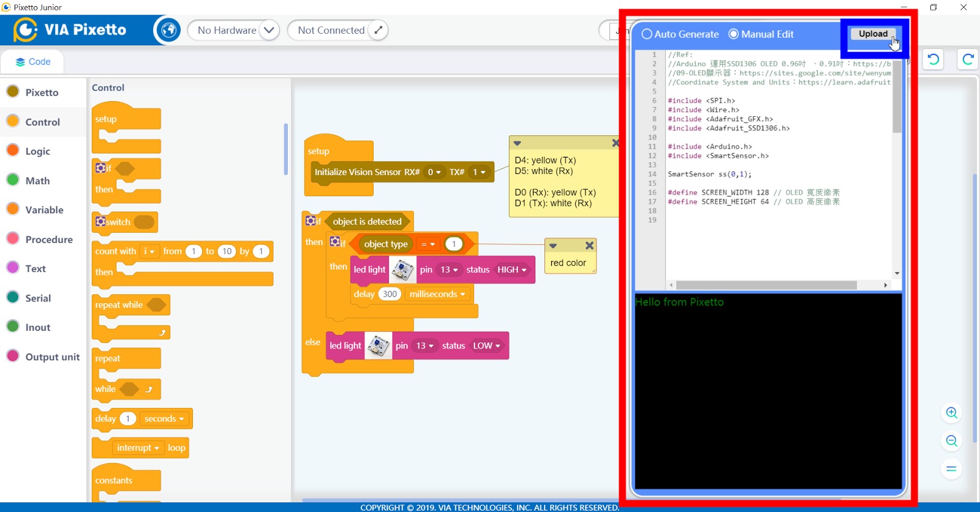Image resolution: width=980 pixels, height=512 pixels.
Task: Select the Procedure category
Action: 49,239
